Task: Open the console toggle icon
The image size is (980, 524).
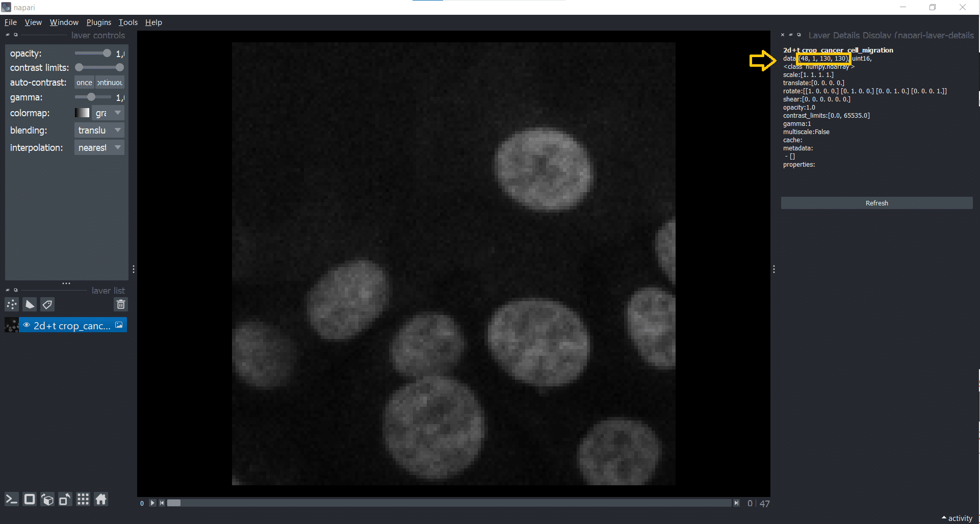Action: tap(12, 500)
